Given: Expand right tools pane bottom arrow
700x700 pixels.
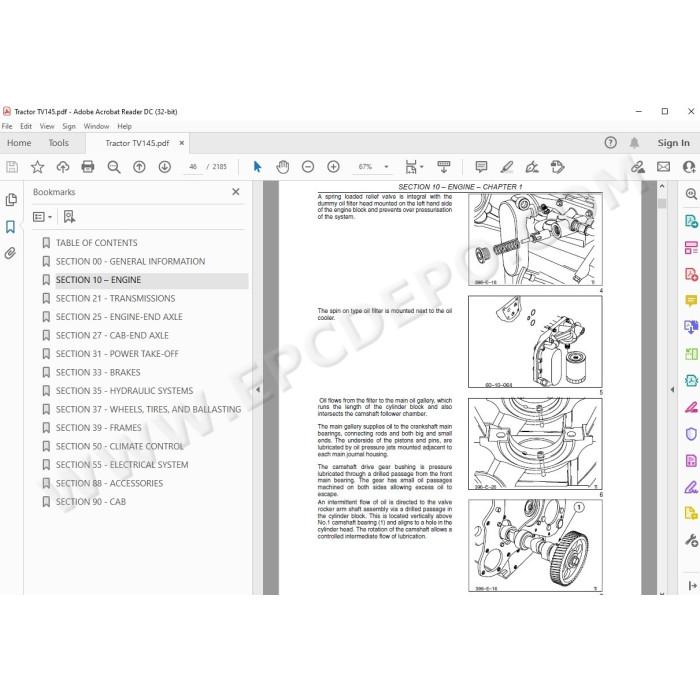Looking at the screenshot, I should 692,586.
